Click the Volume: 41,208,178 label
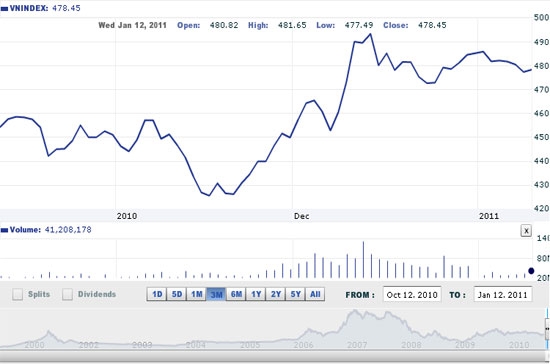550x364 pixels. pos(51,230)
